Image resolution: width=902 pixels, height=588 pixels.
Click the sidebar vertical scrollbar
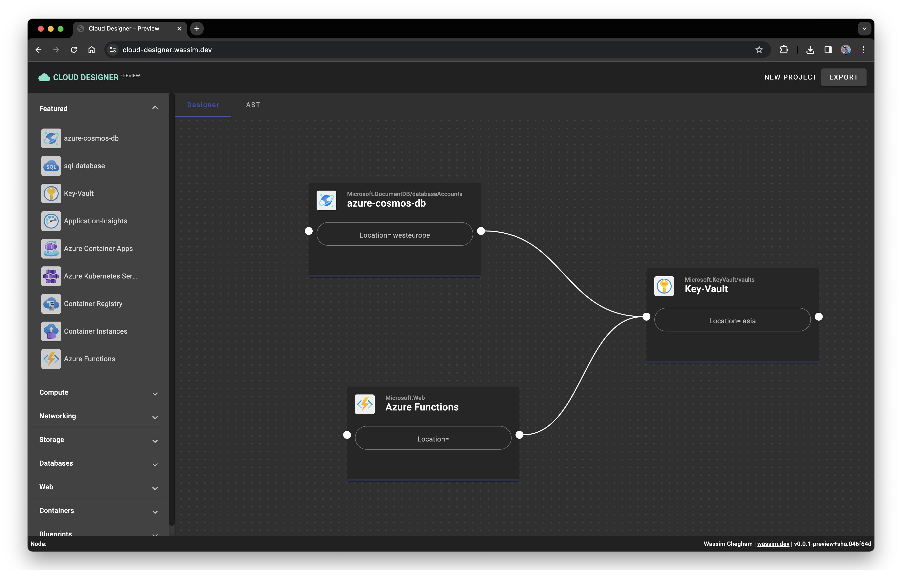pos(171,309)
